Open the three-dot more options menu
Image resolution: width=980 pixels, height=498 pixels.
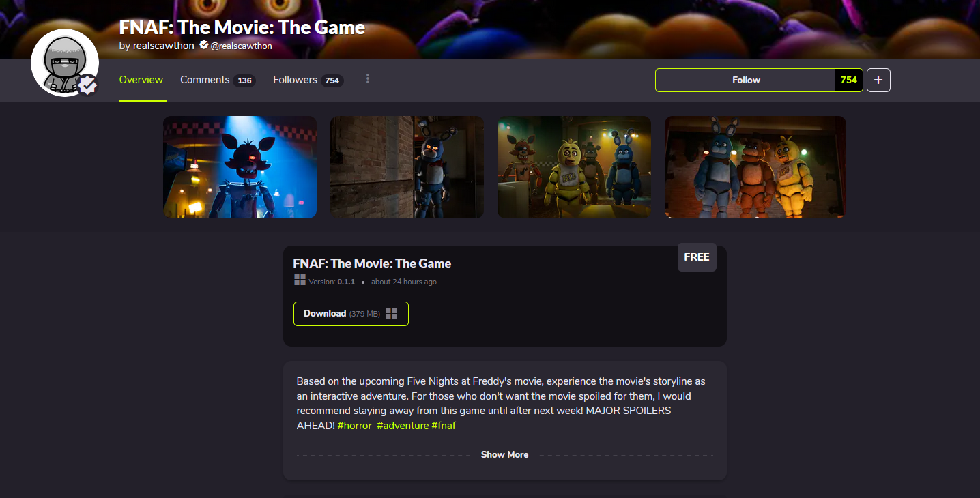(x=368, y=79)
